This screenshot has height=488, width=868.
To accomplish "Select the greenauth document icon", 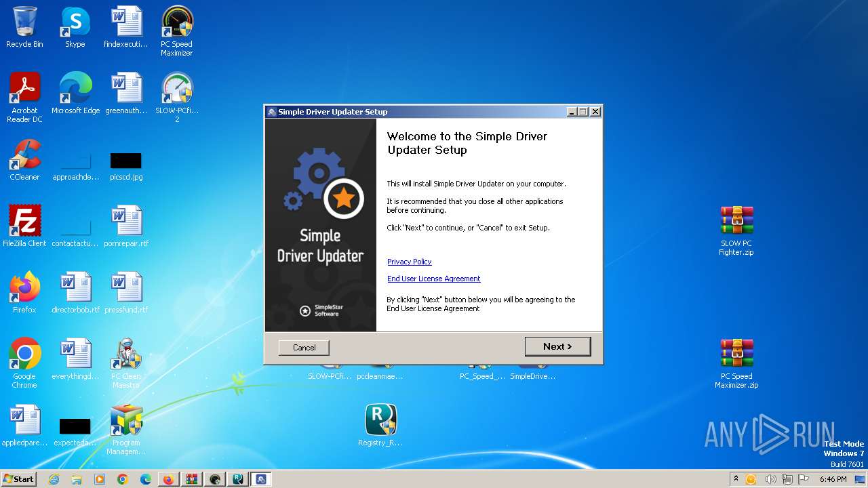I will [126, 94].
